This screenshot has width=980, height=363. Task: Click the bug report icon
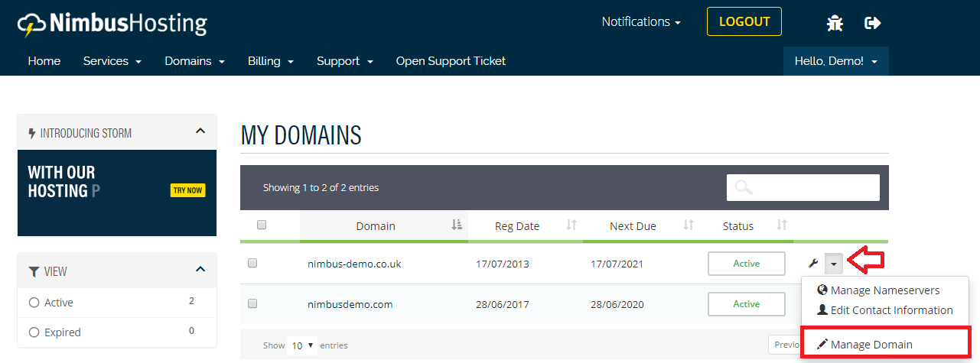click(835, 23)
